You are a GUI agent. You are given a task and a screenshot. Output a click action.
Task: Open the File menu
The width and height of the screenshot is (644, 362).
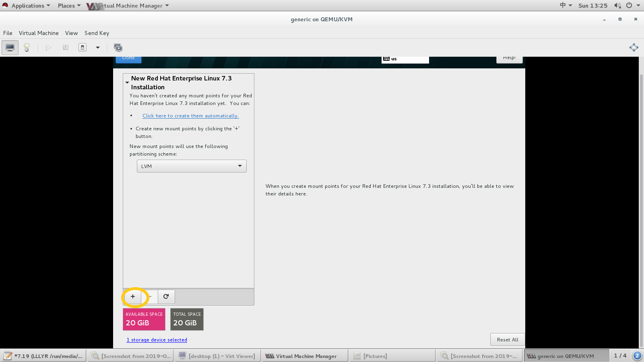pyautogui.click(x=8, y=33)
